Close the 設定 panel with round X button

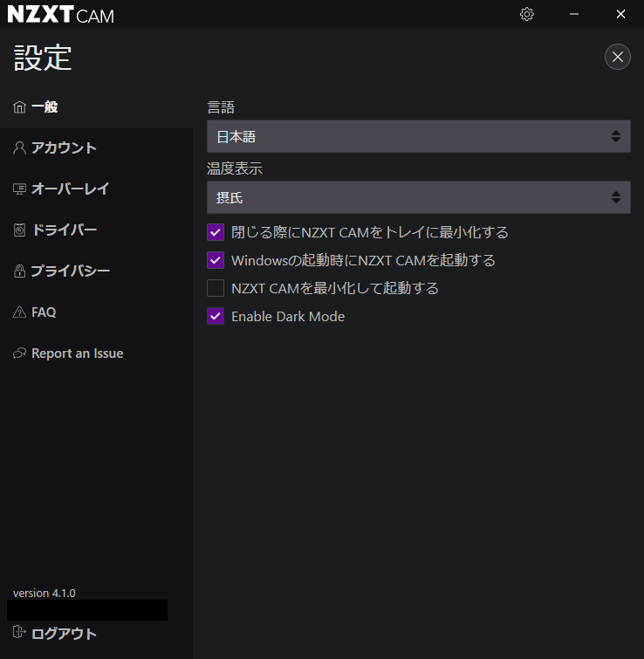pos(617,57)
